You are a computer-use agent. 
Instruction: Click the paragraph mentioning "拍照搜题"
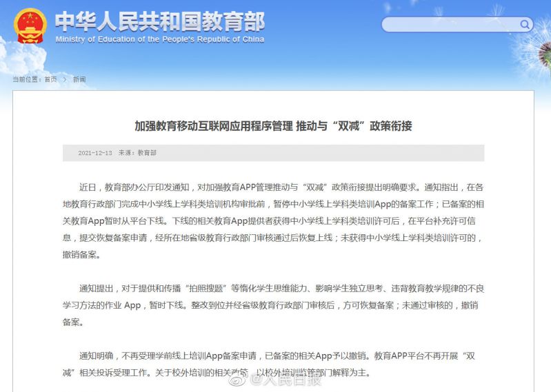[273, 305]
